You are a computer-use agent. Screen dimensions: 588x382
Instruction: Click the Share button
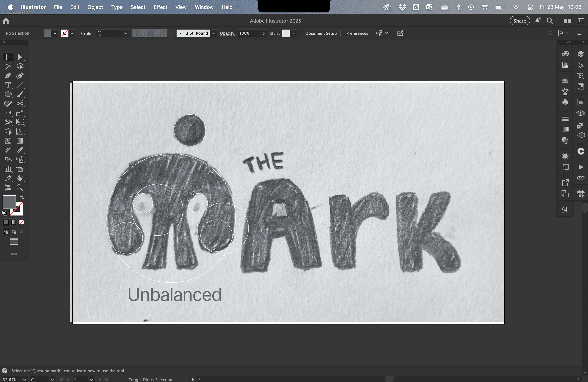click(x=520, y=21)
